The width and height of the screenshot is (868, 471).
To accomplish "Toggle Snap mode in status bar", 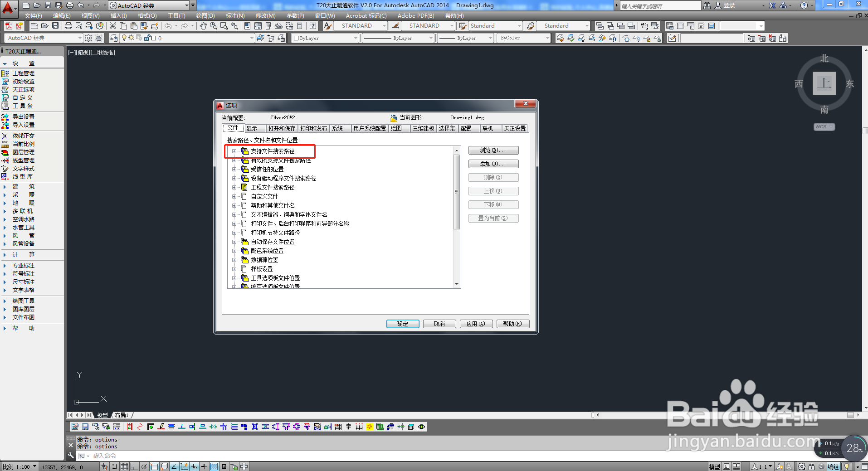I will (114, 466).
